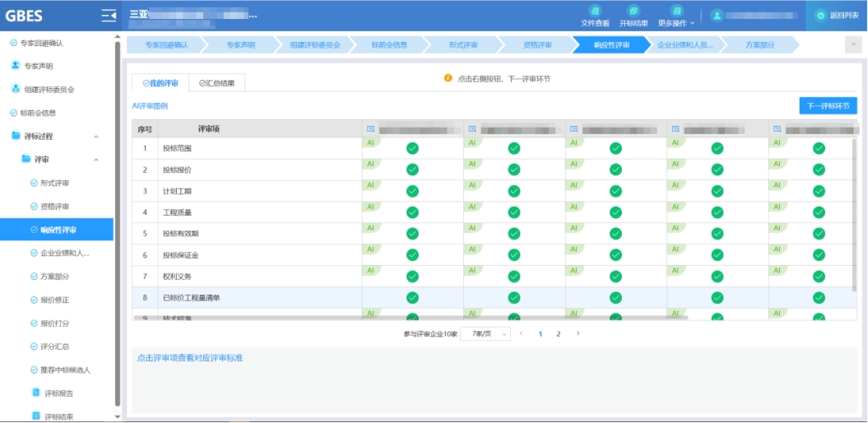Click second bidder's document icon in header

472,129
